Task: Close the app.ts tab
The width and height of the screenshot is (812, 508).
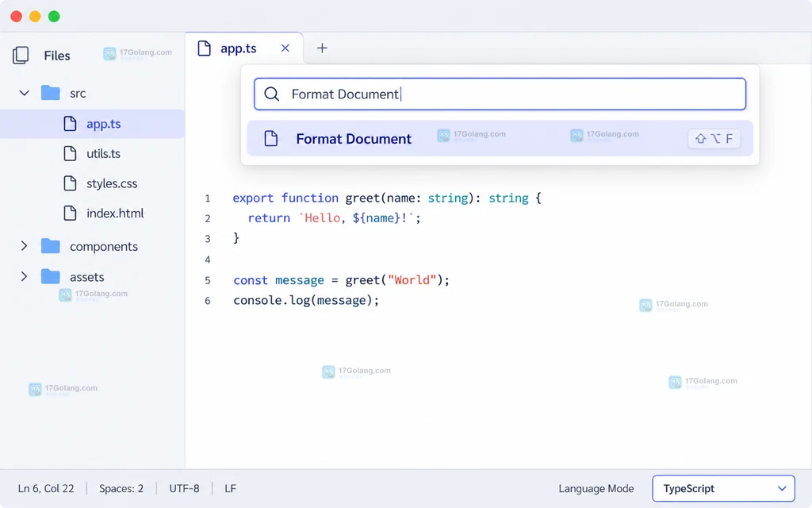Action: [x=285, y=48]
